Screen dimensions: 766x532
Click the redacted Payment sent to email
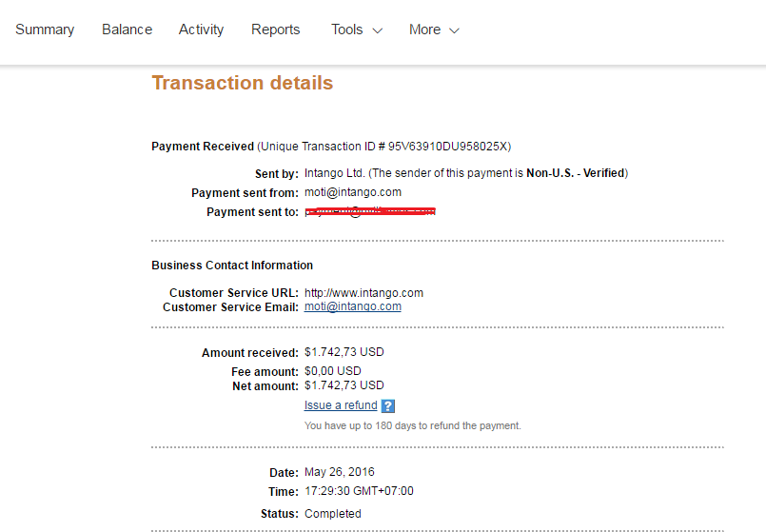(x=370, y=211)
